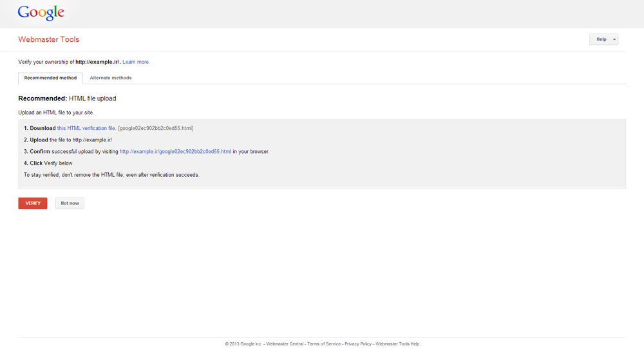This screenshot has width=644, height=348.
Task: Click step 4 'Click Verify below' text
Action: coord(48,163)
